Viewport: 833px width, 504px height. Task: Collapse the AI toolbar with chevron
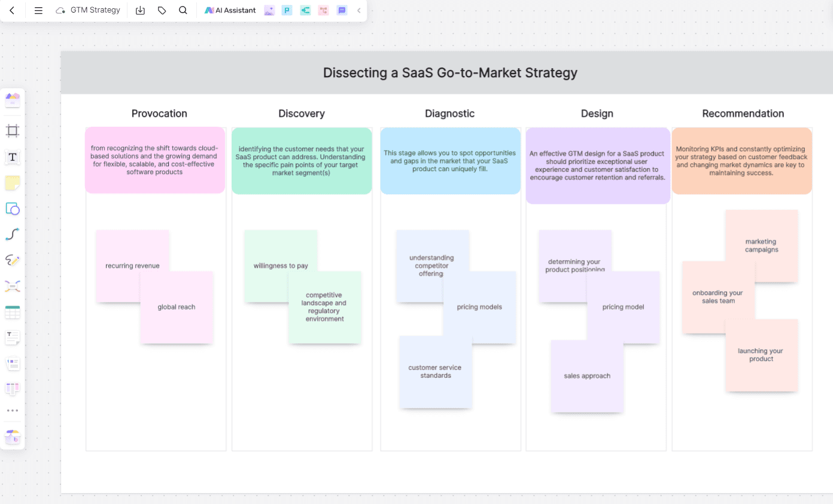point(358,10)
